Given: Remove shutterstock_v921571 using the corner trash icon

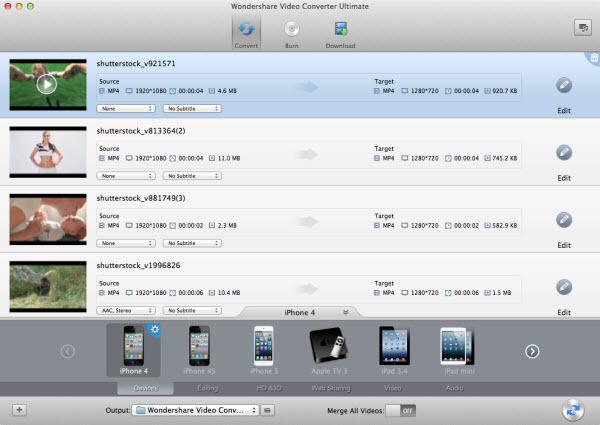Looking at the screenshot, I should [x=593, y=58].
